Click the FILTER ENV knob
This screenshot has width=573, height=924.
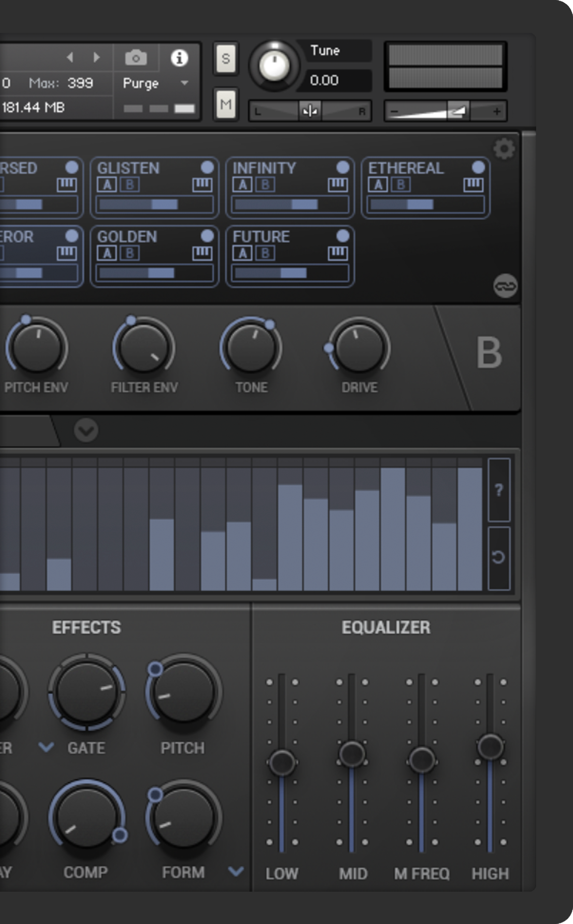pyautogui.click(x=144, y=347)
